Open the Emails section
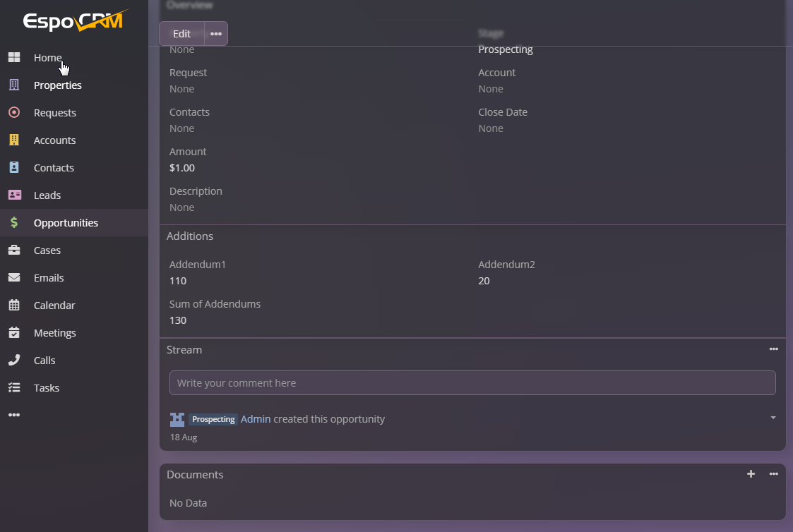 click(x=74, y=277)
